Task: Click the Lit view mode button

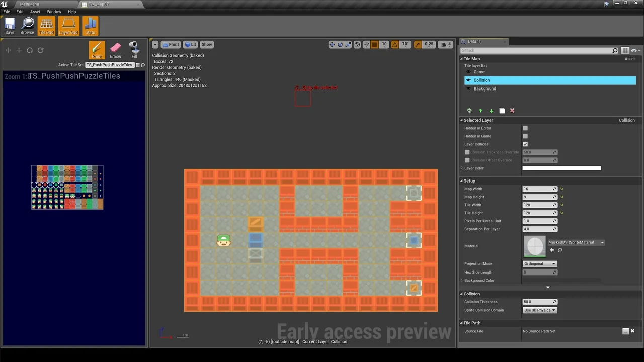Action: tap(190, 45)
